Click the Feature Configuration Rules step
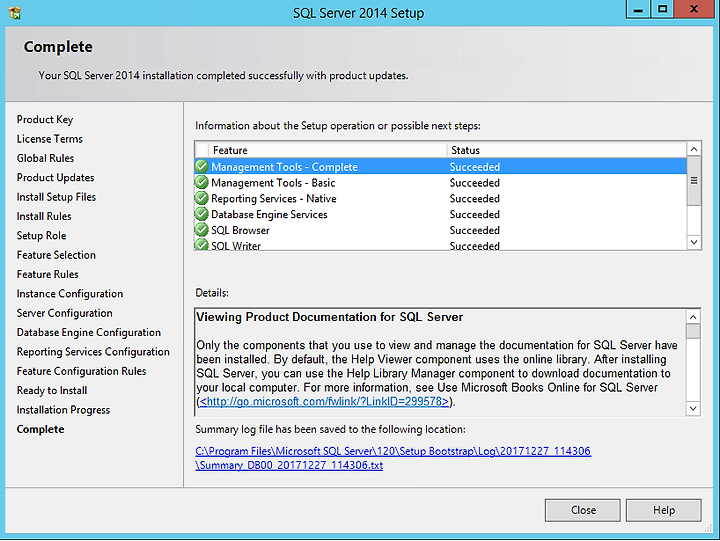The image size is (720, 541). coord(81,371)
